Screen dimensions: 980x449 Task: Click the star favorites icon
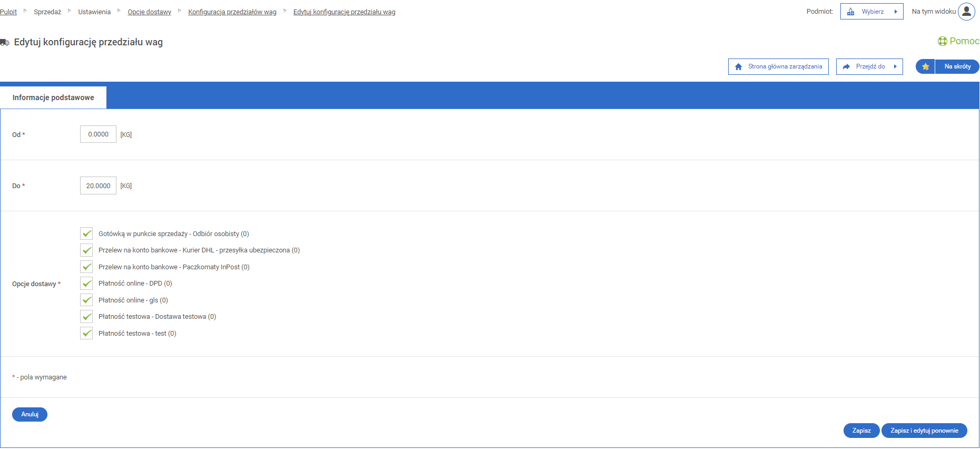pos(925,67)
